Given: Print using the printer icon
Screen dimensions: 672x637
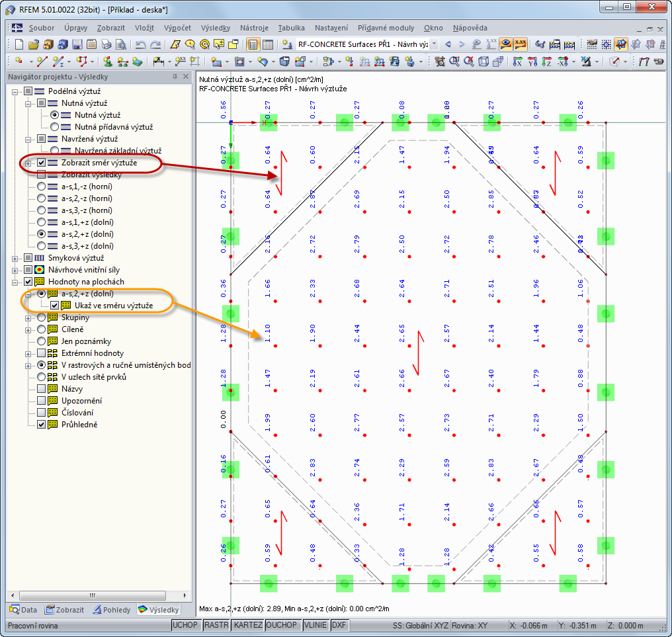Looking at the screenshot, I should (106, 44).
